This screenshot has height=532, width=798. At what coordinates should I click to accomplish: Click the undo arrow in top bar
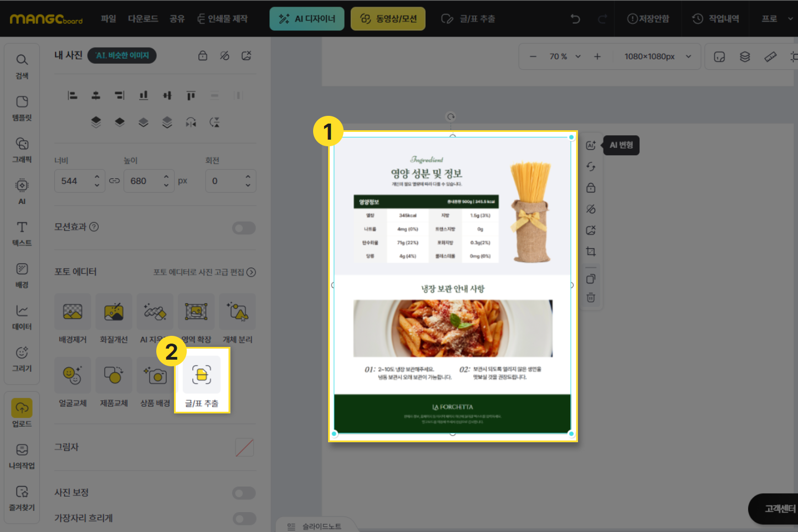[575, 19]
